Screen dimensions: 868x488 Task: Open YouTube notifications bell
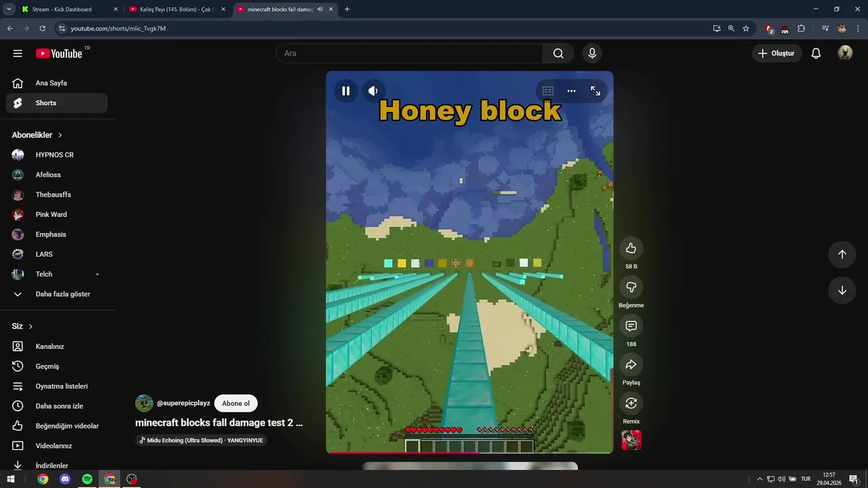pos(816,54)
